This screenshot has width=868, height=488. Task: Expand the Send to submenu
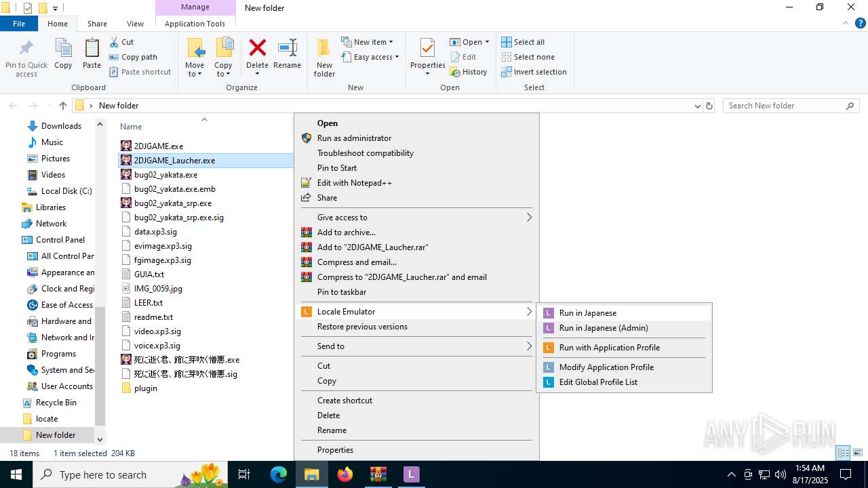tap(416, 346)
